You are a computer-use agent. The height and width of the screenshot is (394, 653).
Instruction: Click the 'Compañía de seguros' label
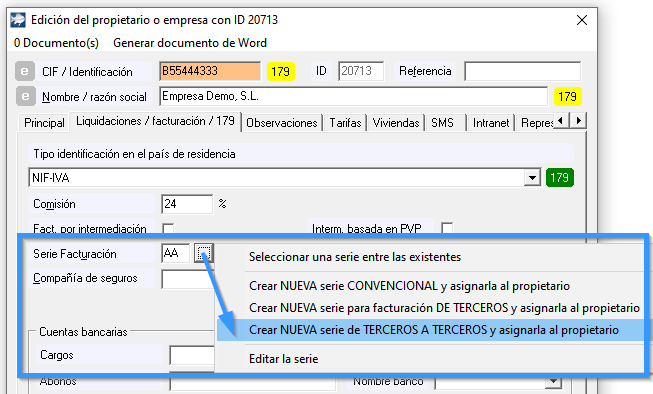pyautogui.click(x=85, y=278)
